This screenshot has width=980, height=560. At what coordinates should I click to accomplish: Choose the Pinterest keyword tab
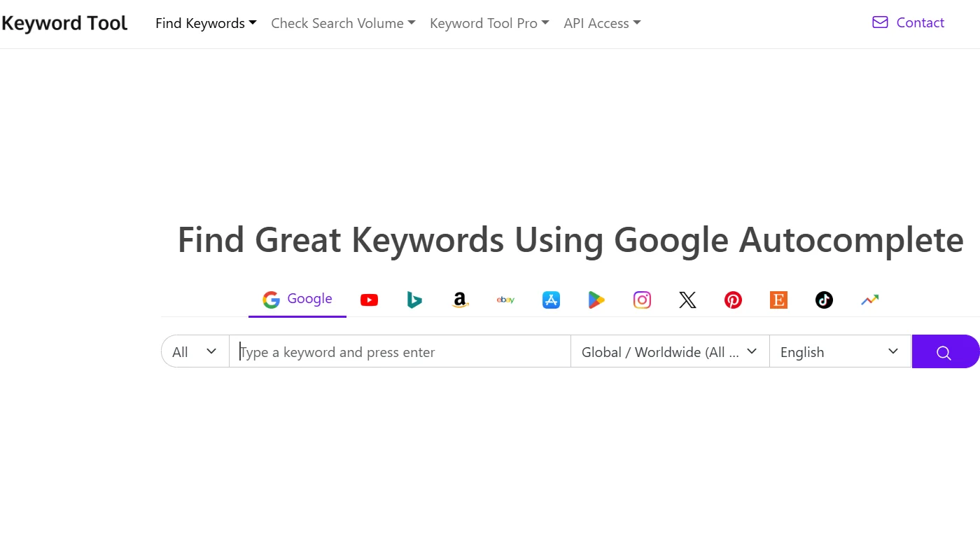click(x=733, y=300)
